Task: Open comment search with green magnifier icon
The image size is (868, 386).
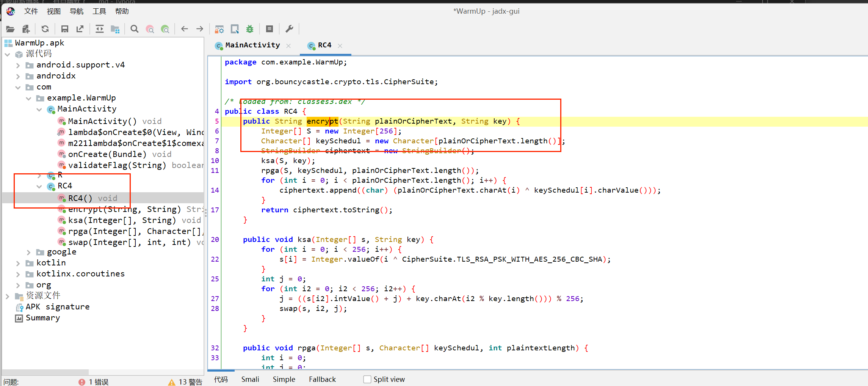Action: coord(165,29)
